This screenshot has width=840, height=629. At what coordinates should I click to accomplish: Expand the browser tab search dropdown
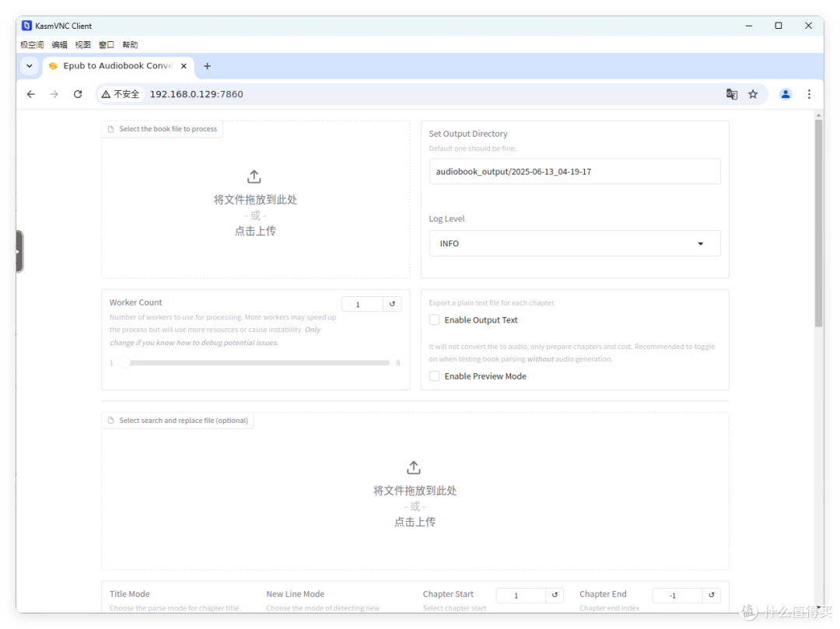pyautogui.click(x=30, y=66)
